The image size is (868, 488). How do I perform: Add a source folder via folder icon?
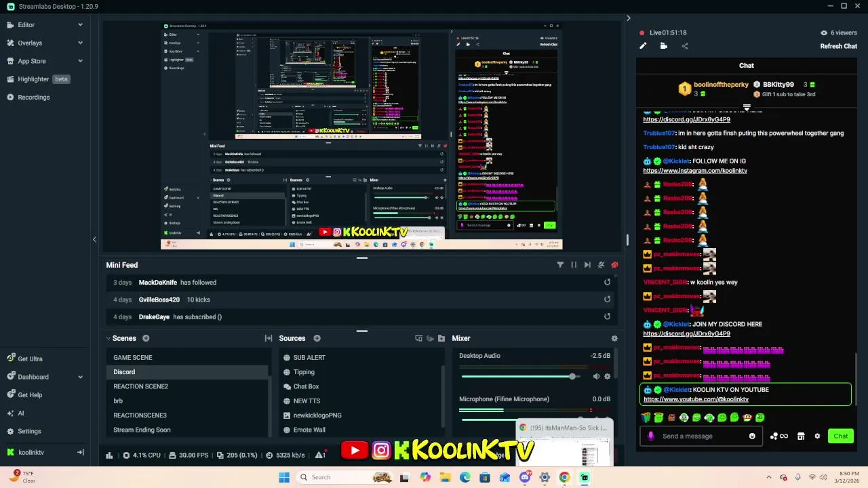click(441, 338)
